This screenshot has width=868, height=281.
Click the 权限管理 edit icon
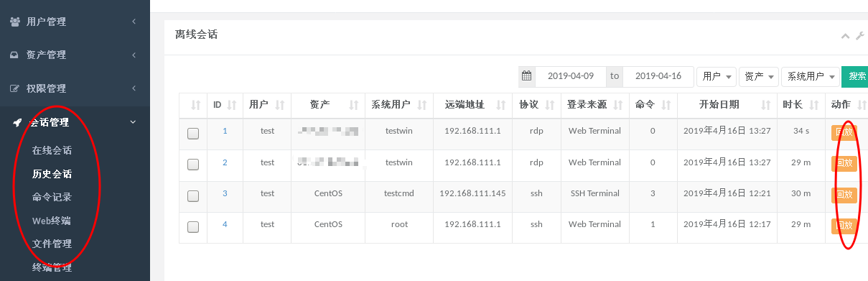click(x=14, y=88)
